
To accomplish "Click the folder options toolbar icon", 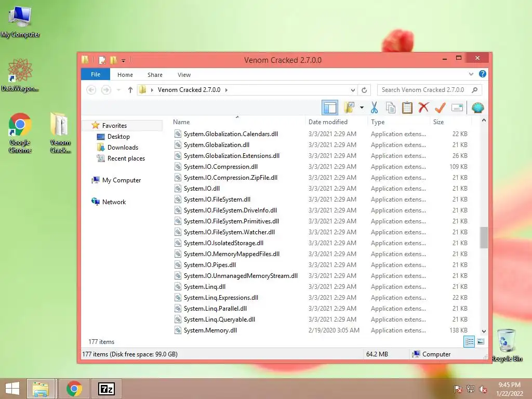I will 349,108.
